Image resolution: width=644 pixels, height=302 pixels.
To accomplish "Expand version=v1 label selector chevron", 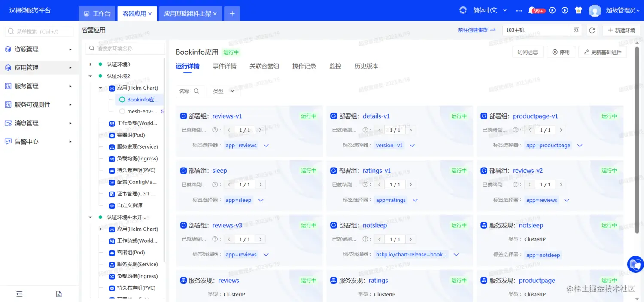I will (x=412, y=146).
